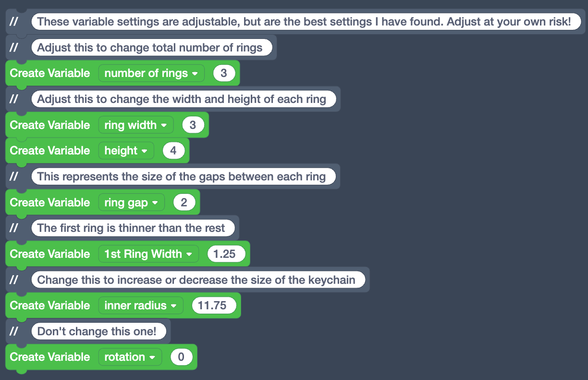Edit the ring width value 3

click(x=193, y=125)
